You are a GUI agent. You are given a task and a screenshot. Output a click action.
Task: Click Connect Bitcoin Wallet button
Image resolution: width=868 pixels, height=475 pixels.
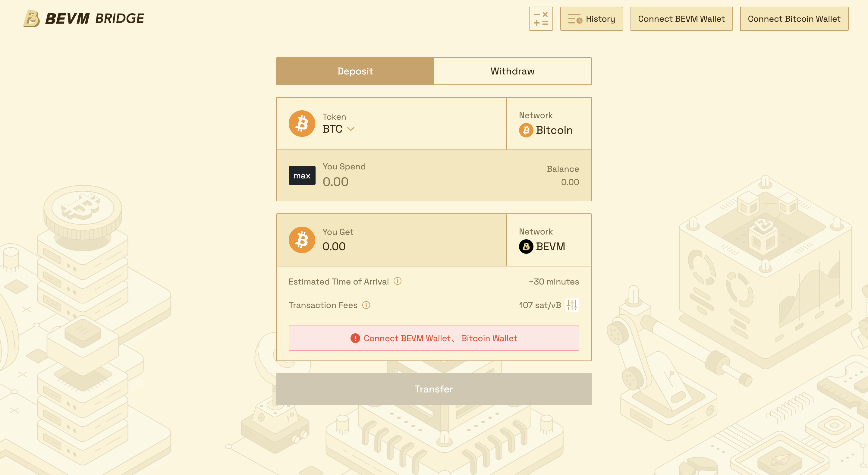coord(794,18)
